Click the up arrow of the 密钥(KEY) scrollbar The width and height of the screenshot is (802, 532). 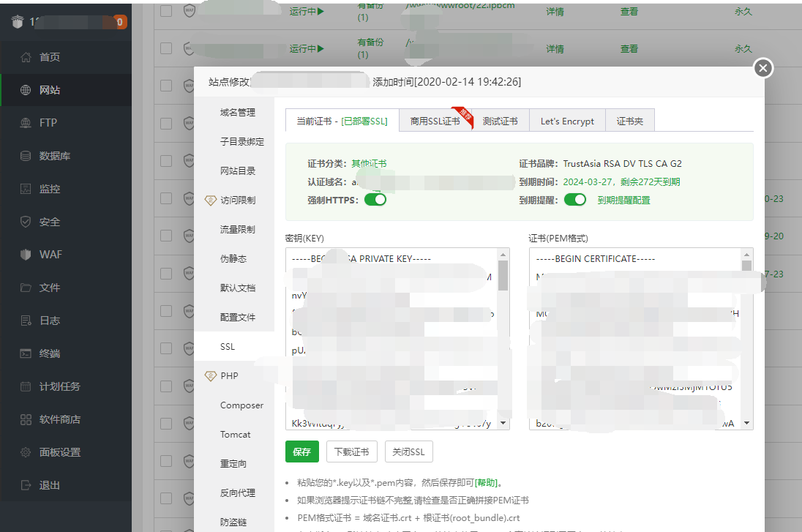(x=503, y=254)
